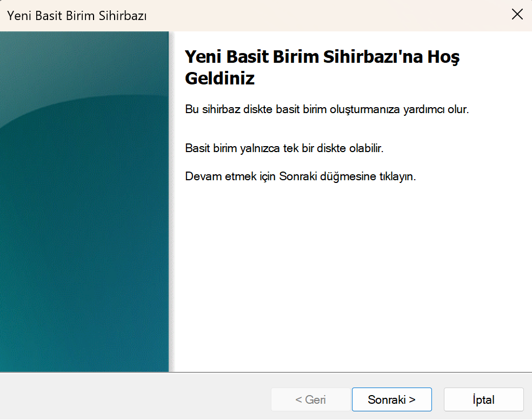Click the text 'Bu sihirbaz diskte basit birim...'
This screenshot has height=420, width=532.
327,109
